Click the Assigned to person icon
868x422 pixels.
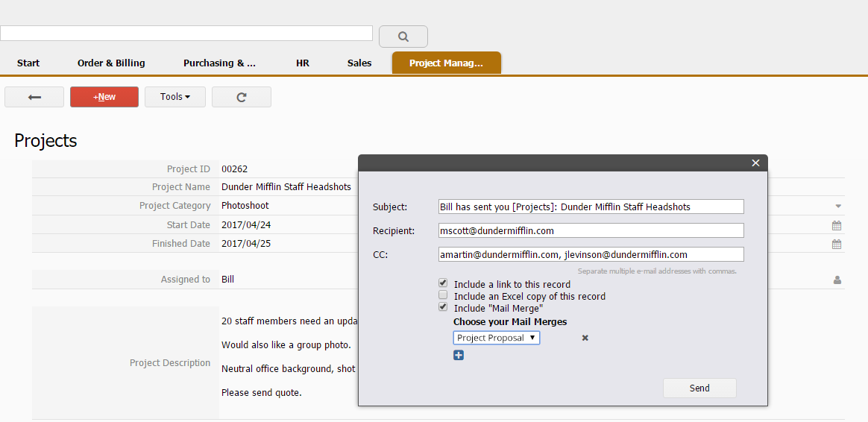(x=837, y=280)
